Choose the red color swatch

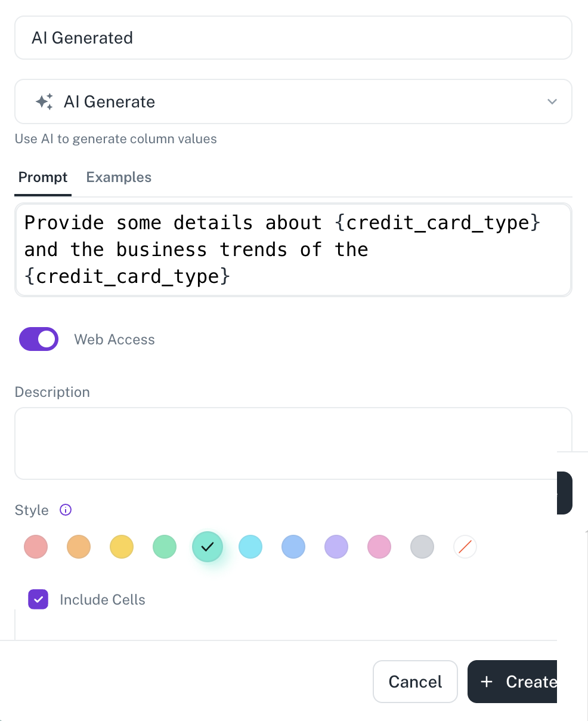(36, 547)
